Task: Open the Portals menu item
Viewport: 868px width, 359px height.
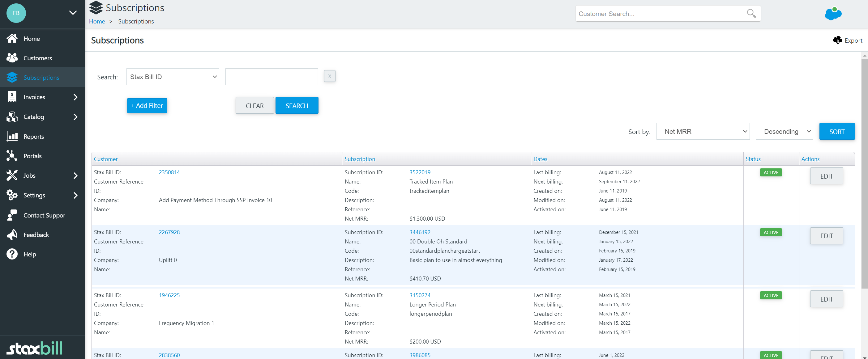Action: (x=42, y=156)
